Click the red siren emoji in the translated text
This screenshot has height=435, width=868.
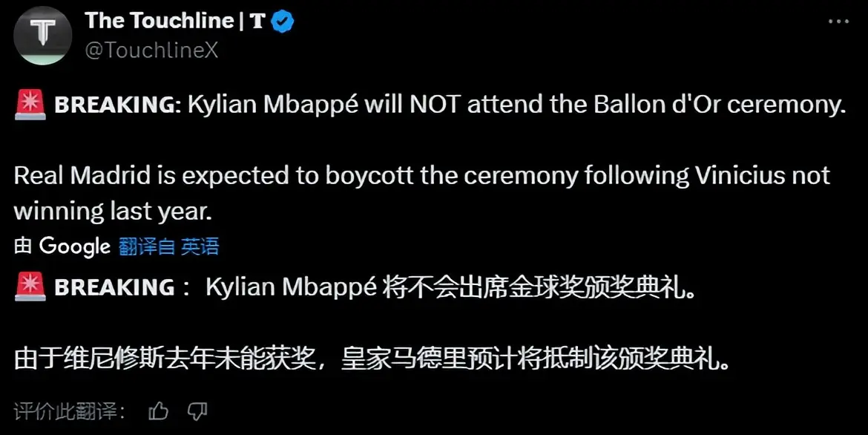click(30, 287)
